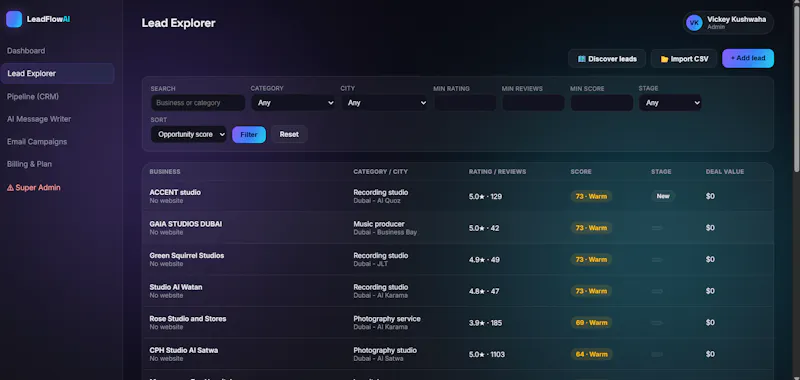
Task: Click Import CSV button
Action: click(684, 59)
